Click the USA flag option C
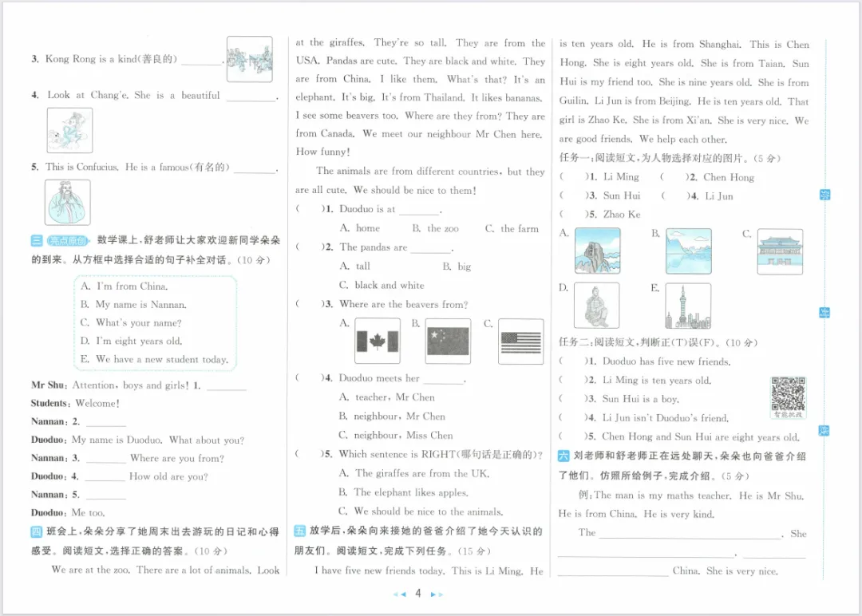 [x=520, y=340]
